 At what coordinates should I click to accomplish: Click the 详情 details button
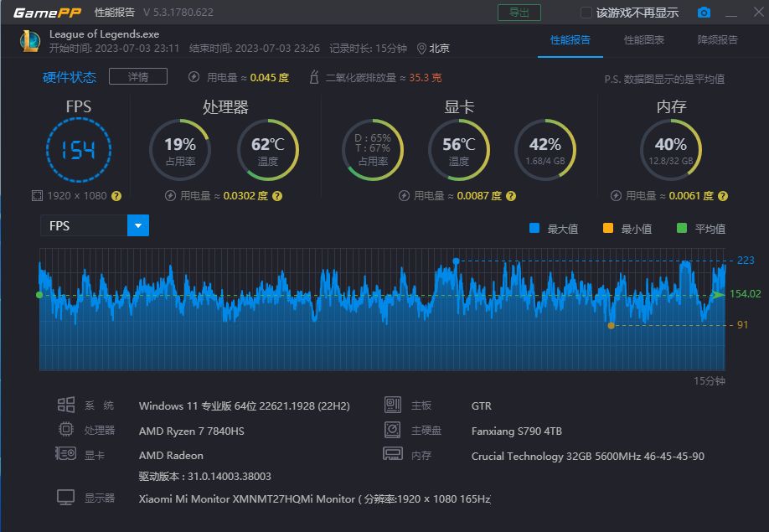[138, 77]
